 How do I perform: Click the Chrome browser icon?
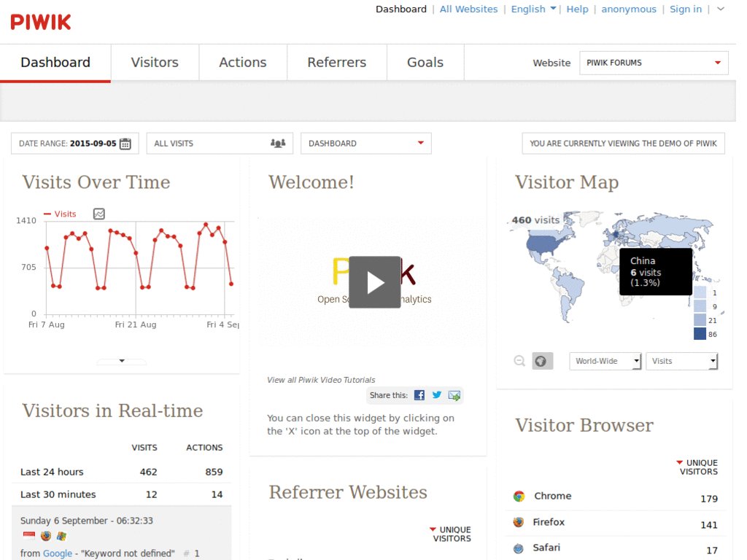pyautogui.click(x=519, y=496)
